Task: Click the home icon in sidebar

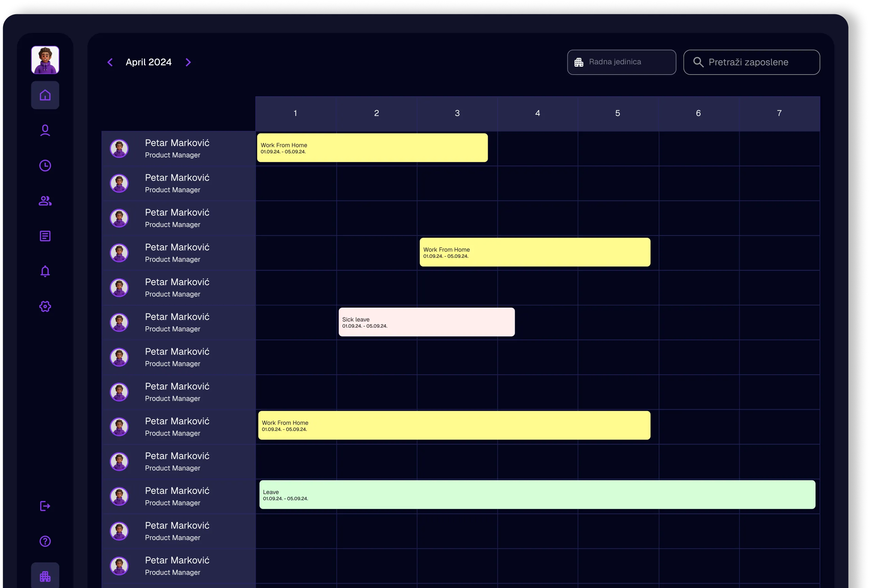Action: [45, 95]
